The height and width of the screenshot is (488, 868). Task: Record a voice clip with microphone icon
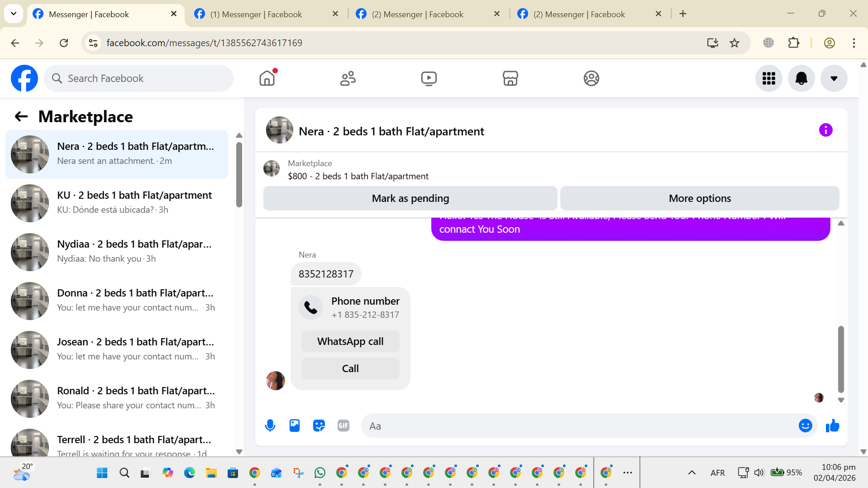tap(270, 426)
